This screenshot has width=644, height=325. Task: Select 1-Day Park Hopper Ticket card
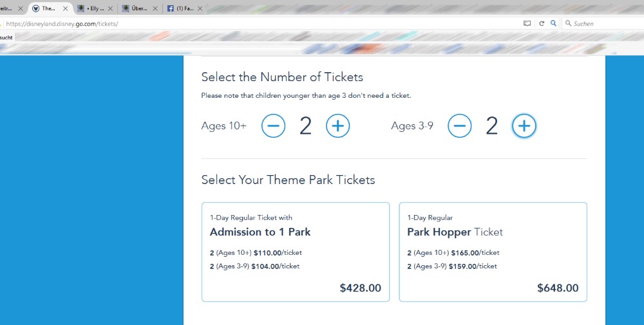(493, 252)
